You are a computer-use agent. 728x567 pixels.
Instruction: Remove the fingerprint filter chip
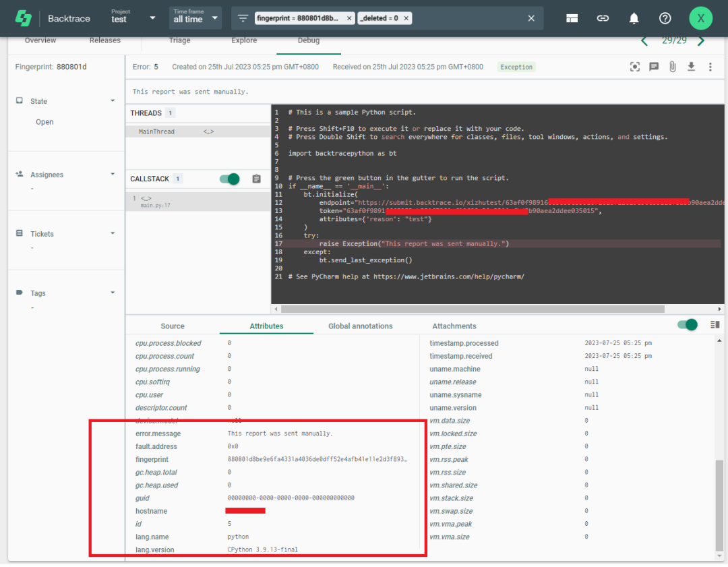coord(349,19)
